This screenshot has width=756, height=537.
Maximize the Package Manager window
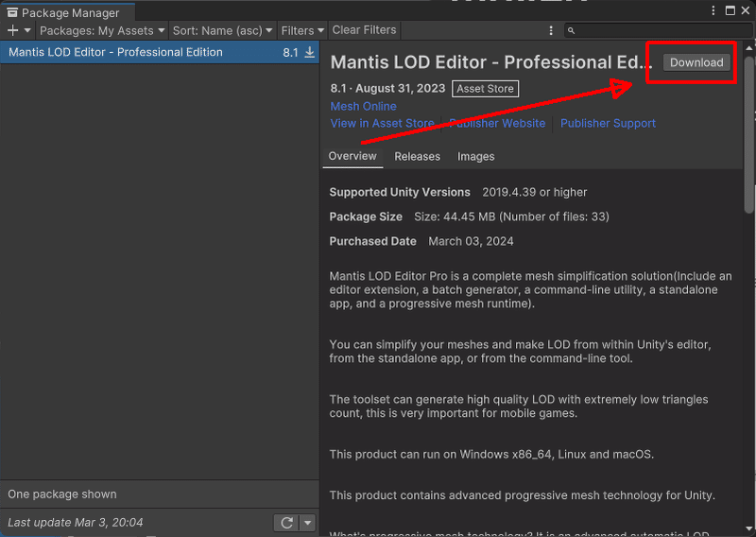pyautogui.click(x=730, y=10)
